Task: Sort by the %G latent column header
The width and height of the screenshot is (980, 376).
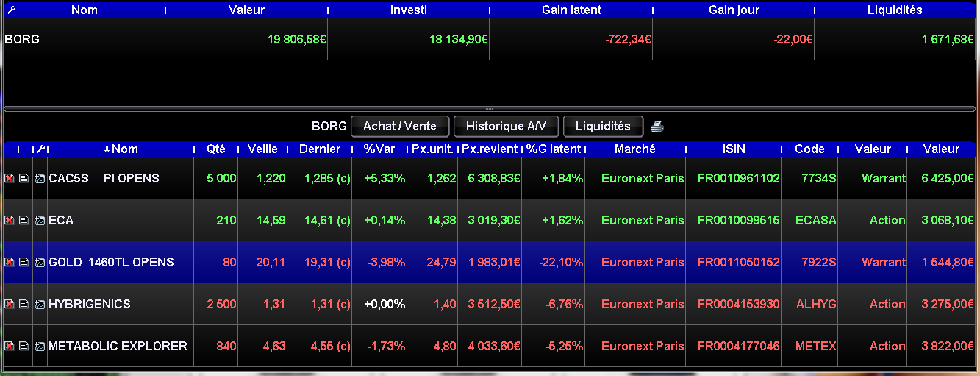Action: [554, 149]
